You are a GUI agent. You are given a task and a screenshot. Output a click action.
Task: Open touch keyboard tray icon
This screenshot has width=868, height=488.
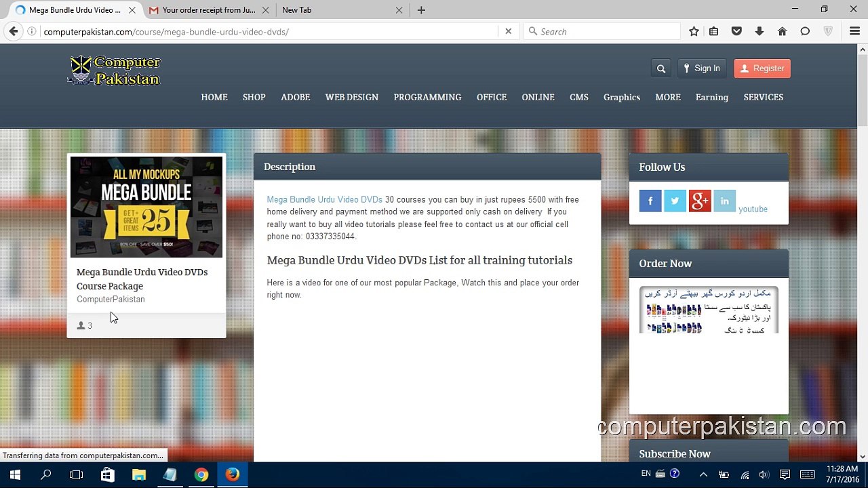click(808, 474)
